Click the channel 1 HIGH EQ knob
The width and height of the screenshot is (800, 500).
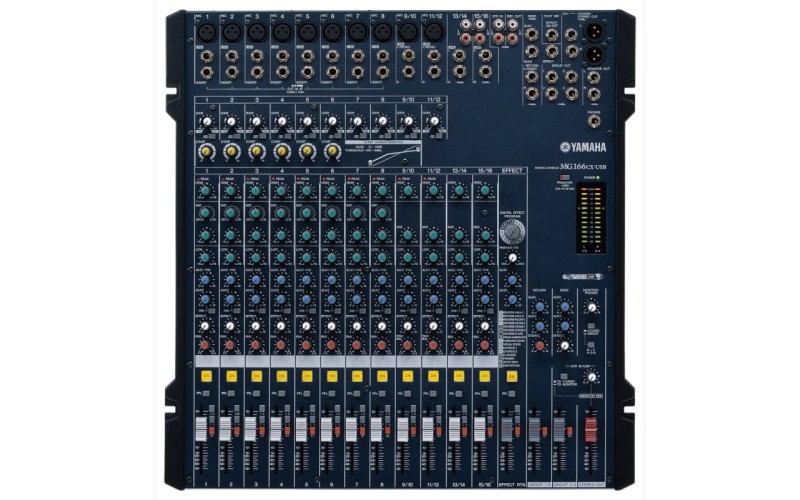tap(205, 191)
